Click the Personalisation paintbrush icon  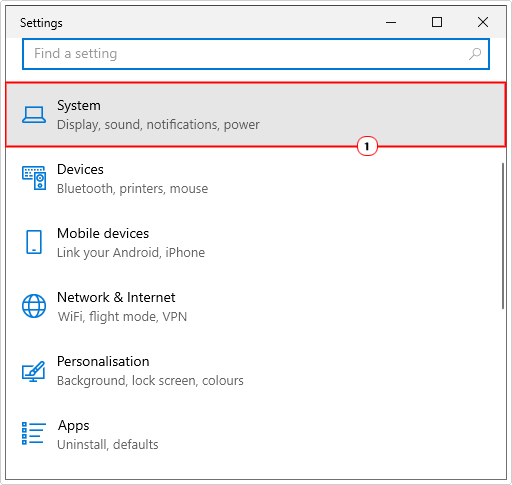coord(34,371)
